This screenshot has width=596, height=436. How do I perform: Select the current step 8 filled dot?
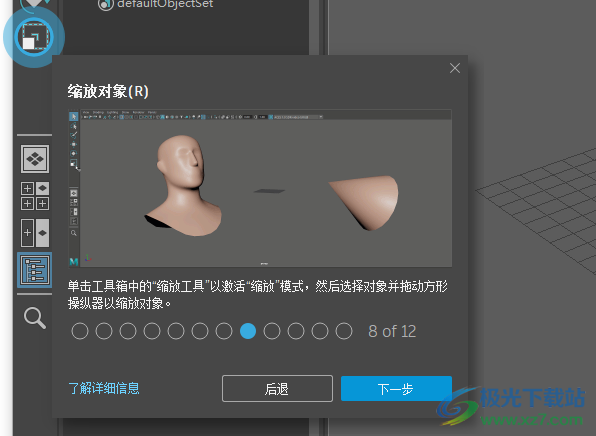point(248,331)
